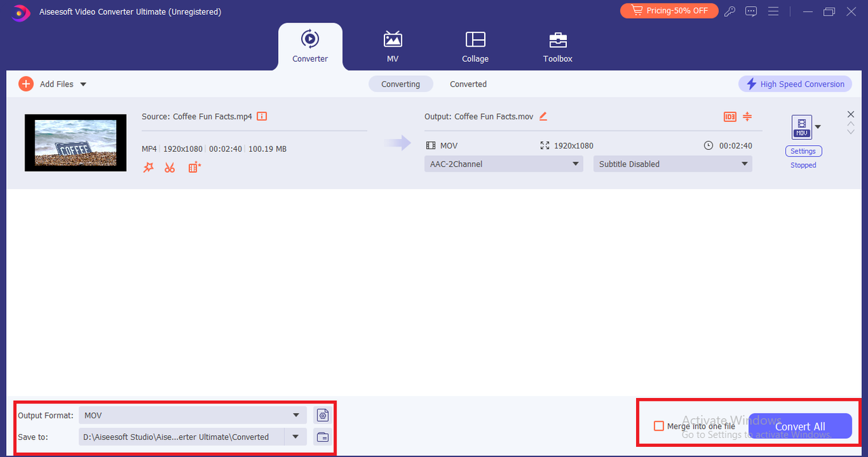Open the Subtitle Disabled dropdown

coord(673,164)
